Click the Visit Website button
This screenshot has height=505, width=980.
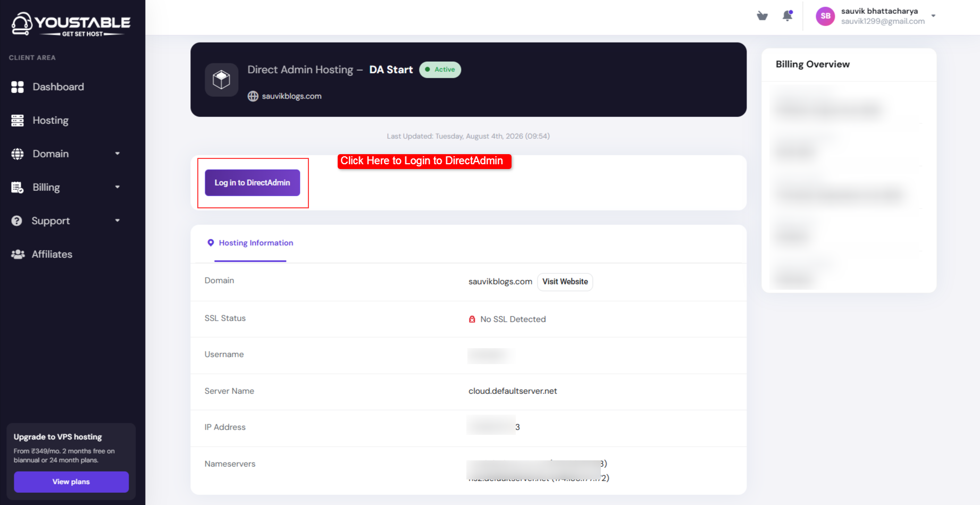565,282
